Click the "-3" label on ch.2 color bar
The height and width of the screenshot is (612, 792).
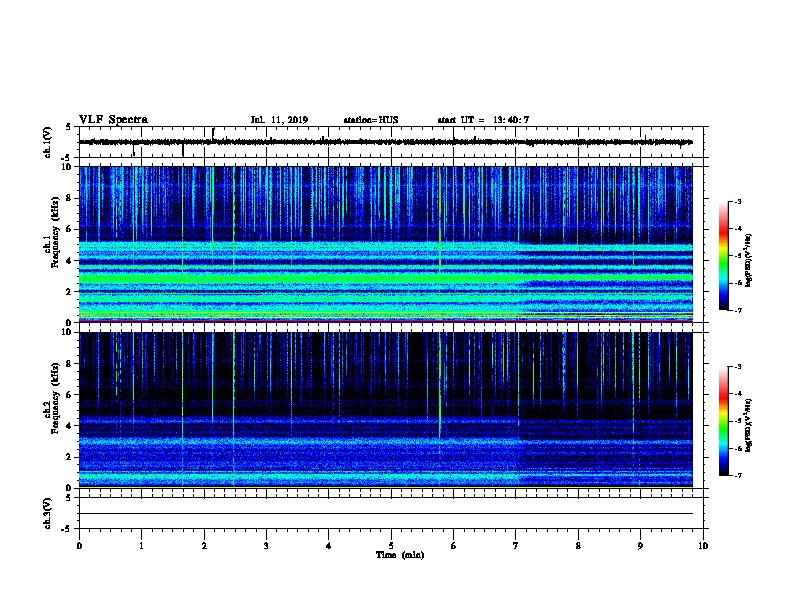(737, 367)
